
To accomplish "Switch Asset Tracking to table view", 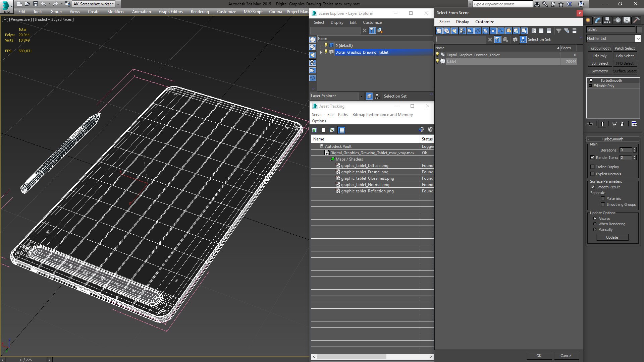I will click(341, 130).
